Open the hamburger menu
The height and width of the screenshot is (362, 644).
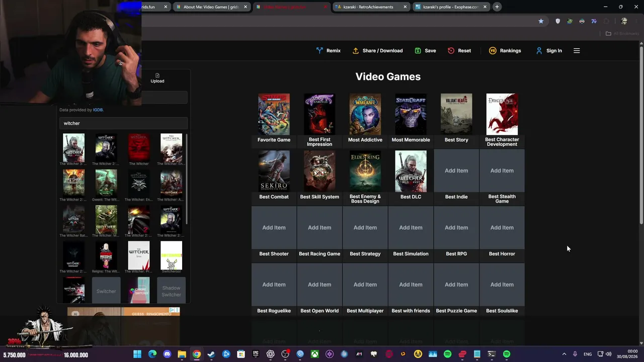click(577, 51)
